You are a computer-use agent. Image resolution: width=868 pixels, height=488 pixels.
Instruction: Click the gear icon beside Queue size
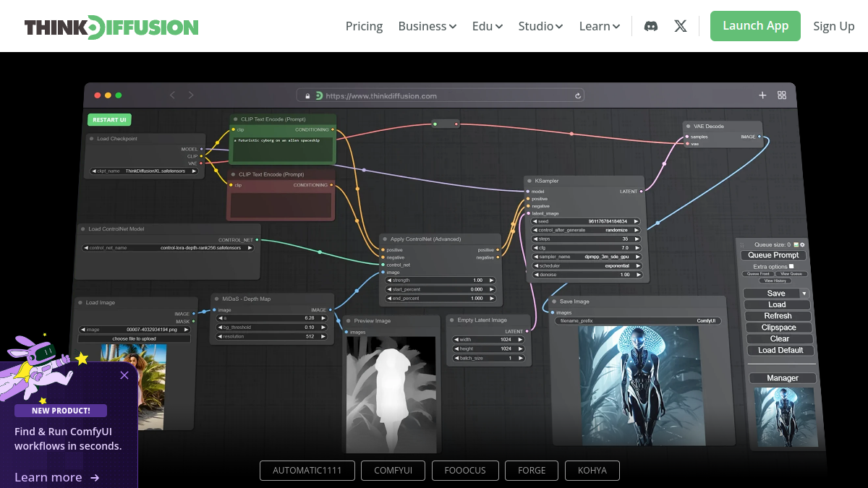[802, 245]
